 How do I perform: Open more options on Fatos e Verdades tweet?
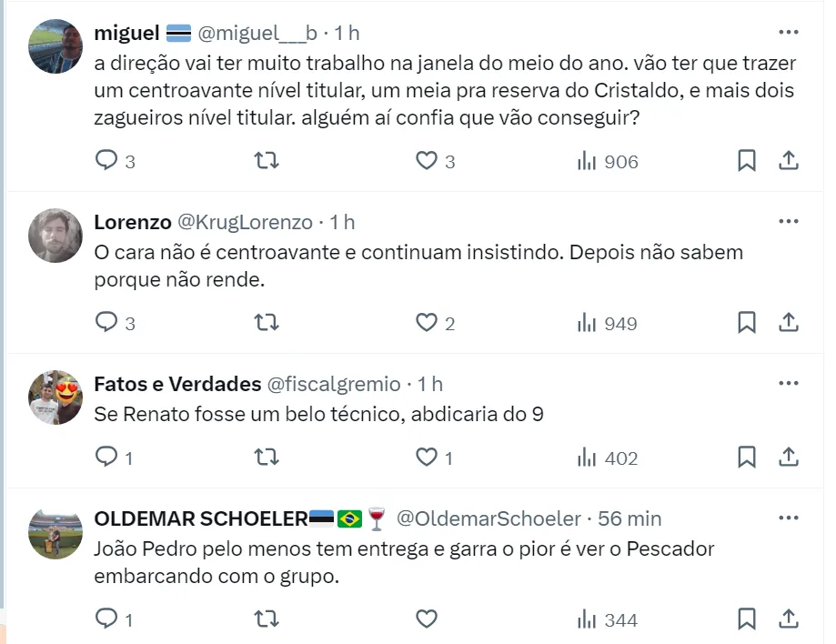789,383
